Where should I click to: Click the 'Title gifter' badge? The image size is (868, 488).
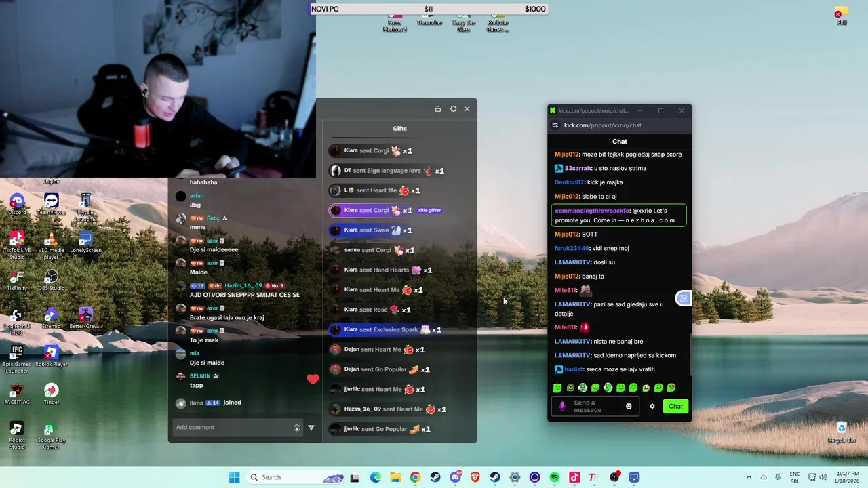point(429,210)
